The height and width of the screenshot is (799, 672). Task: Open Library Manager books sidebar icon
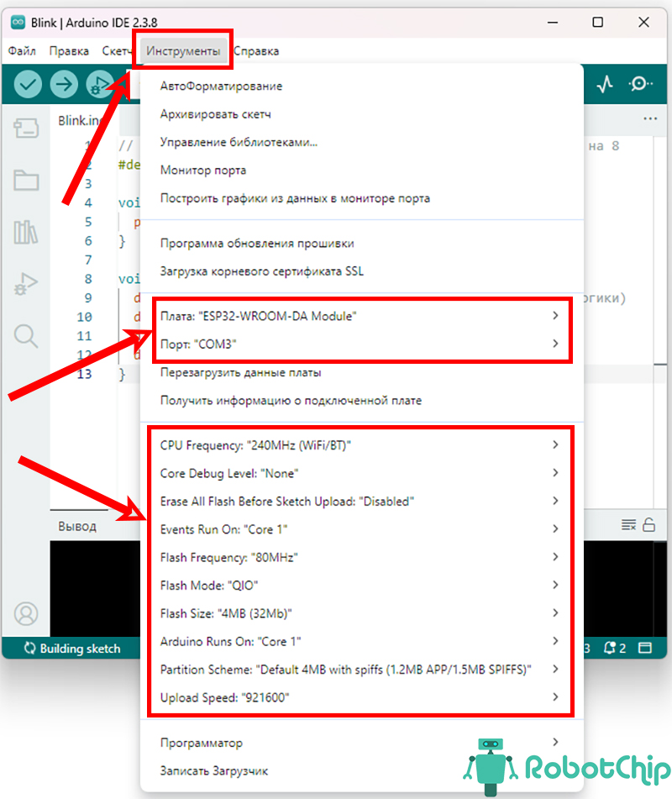tap(26, 232)
